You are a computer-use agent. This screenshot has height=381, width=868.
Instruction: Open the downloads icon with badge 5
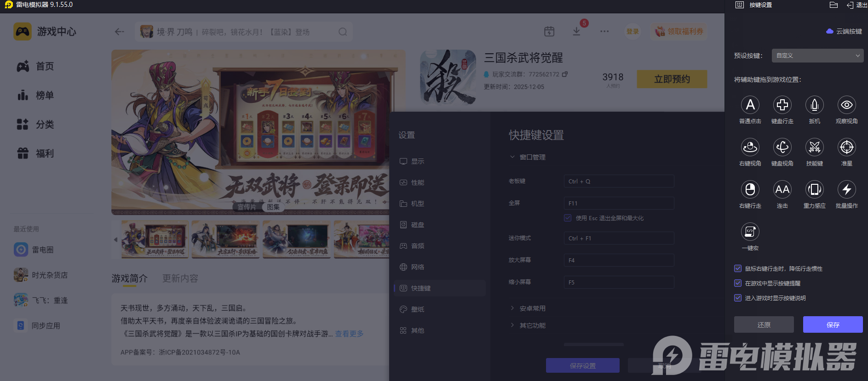(x=576, y=31)
